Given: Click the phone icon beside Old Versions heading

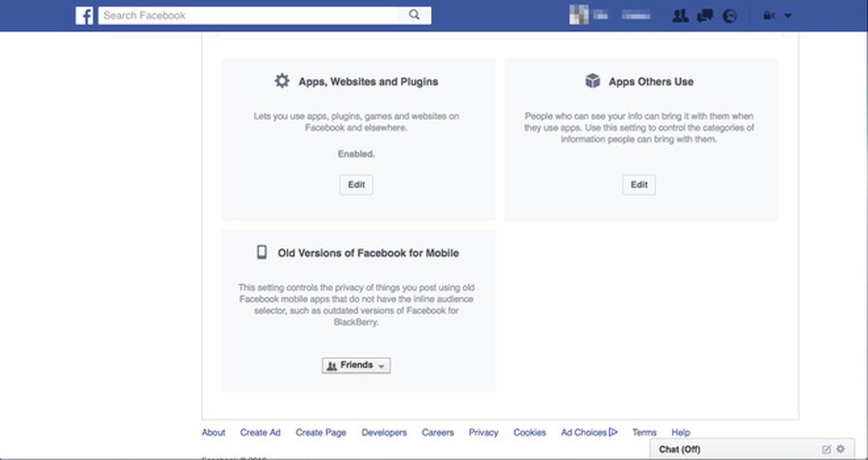Looking at the screenshot, I should (x=262, y=252).
